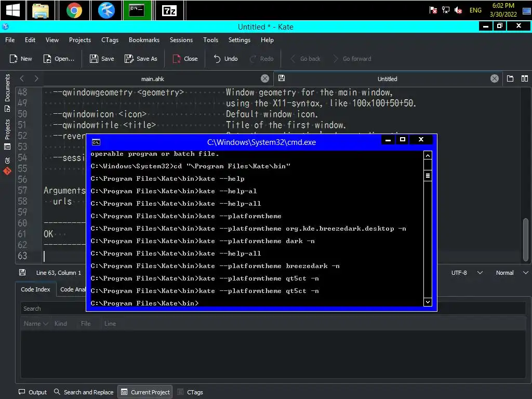Click the Undo toolbar button
This screenshot has width=532, height=399.
tap(225, 59)
